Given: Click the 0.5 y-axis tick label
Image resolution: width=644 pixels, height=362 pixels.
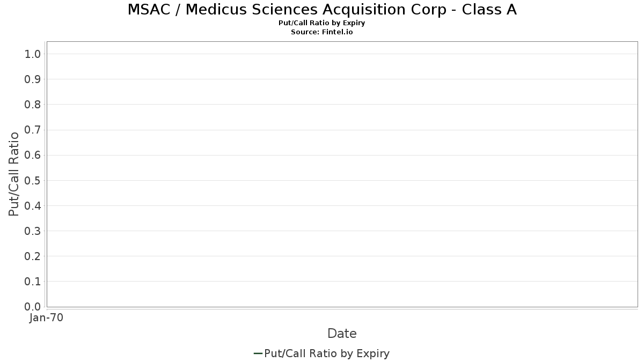Looking at the screenshot, I should (x=33, y=180).
